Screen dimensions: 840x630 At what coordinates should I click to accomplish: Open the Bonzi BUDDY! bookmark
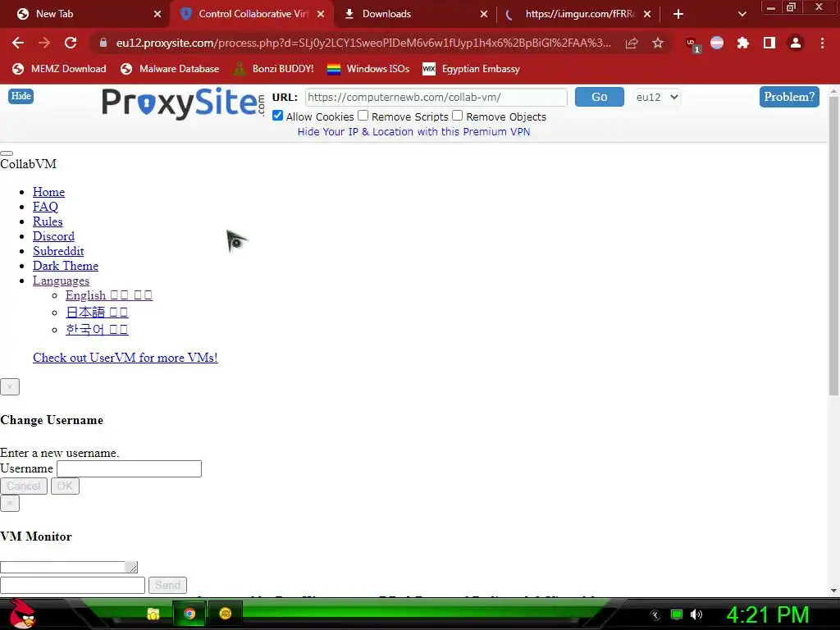tap(273, 69)
